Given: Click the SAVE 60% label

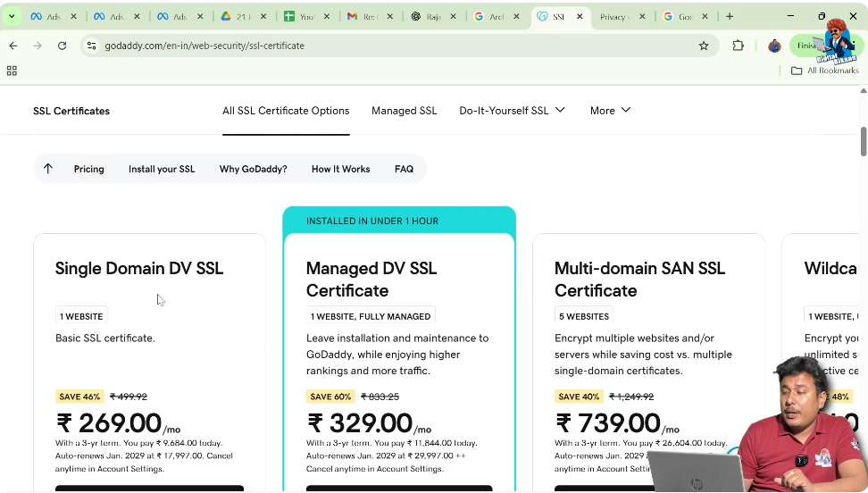Looking at the screenshot, I should [x=330, y=397].
